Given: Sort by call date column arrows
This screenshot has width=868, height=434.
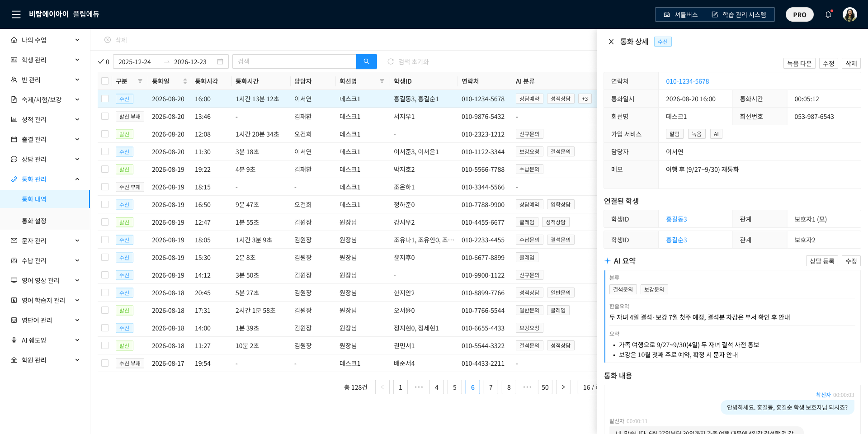Looking at the screenshot, I should pos(185,81).
